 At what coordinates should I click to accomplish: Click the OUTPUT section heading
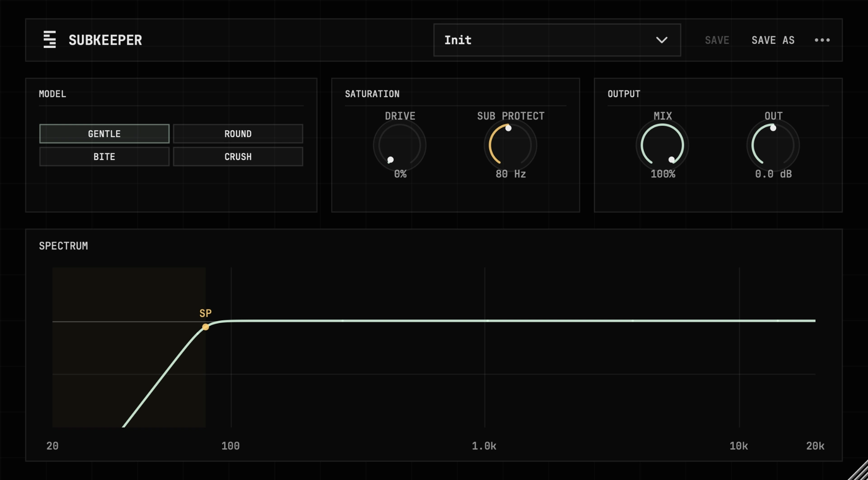pyautogui.click(x=624, y=94)
